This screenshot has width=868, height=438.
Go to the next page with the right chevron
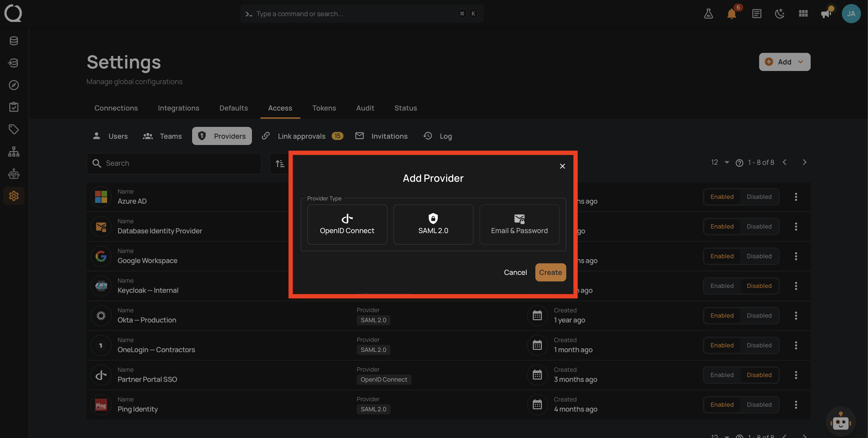(x=805, y=162)
